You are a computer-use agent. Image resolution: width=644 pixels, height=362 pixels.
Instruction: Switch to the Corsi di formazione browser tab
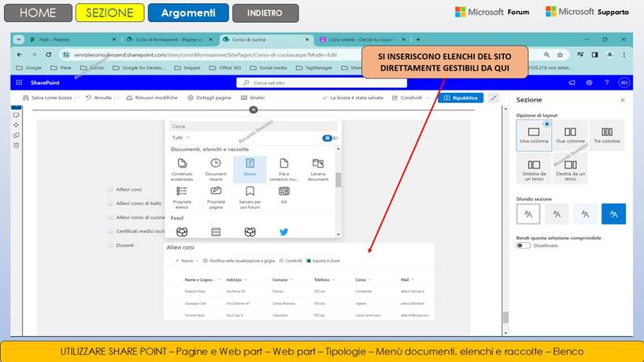coord(169,39)
